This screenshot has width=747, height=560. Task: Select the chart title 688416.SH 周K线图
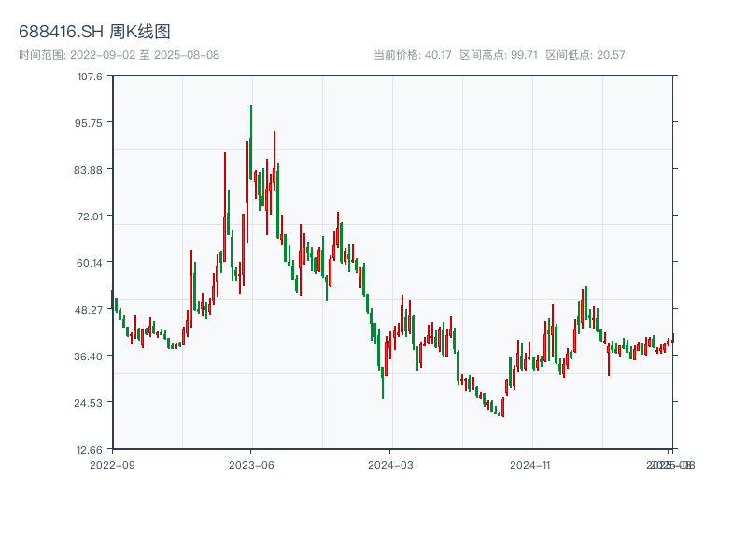point(93,31)
